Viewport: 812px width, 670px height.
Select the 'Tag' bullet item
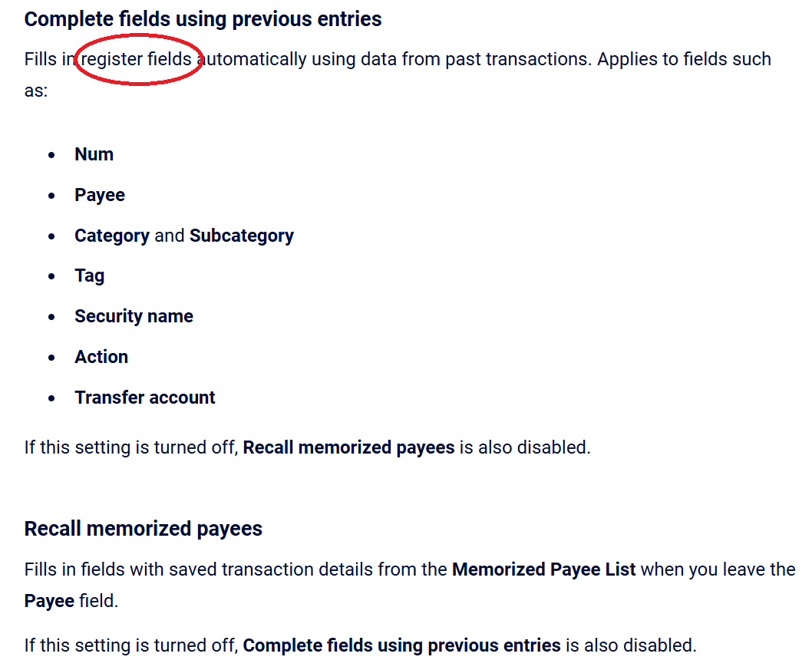point(89,276)
